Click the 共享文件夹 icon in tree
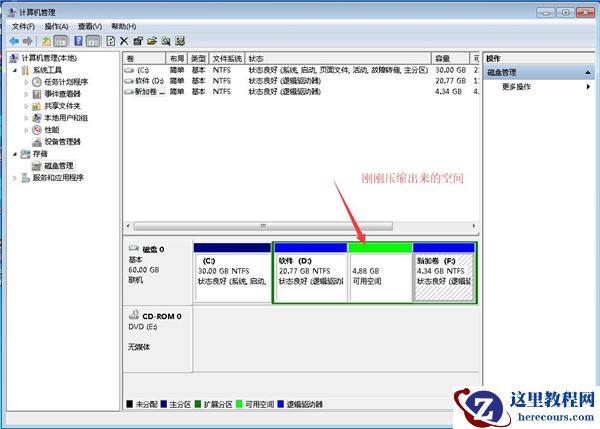The image size is (600, 429). point(37,106)
